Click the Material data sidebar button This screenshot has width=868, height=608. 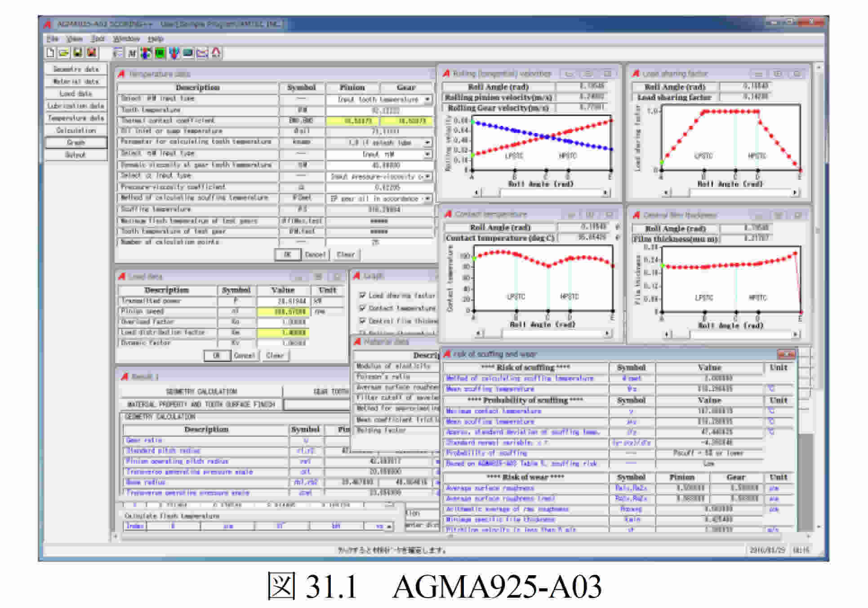click(x=76, y=81)
